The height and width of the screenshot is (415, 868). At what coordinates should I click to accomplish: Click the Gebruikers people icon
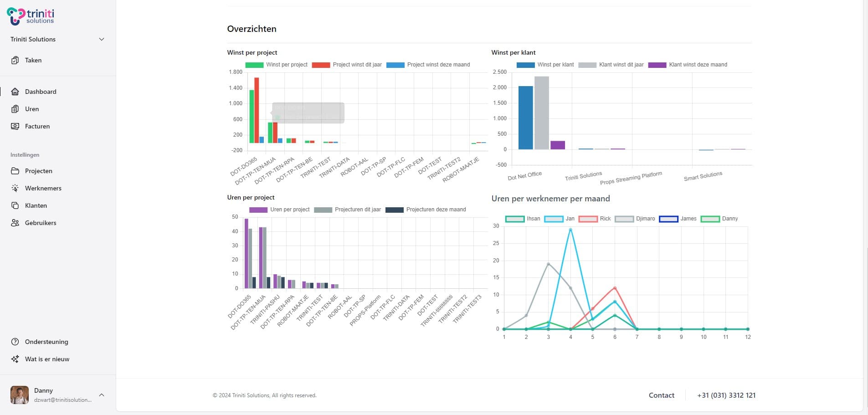15,223
